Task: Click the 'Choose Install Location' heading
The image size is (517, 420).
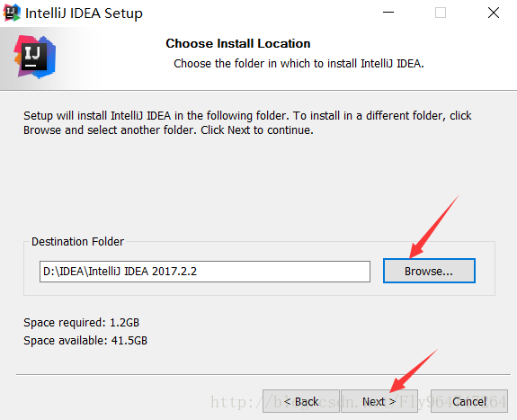Action: coord(238,43)
